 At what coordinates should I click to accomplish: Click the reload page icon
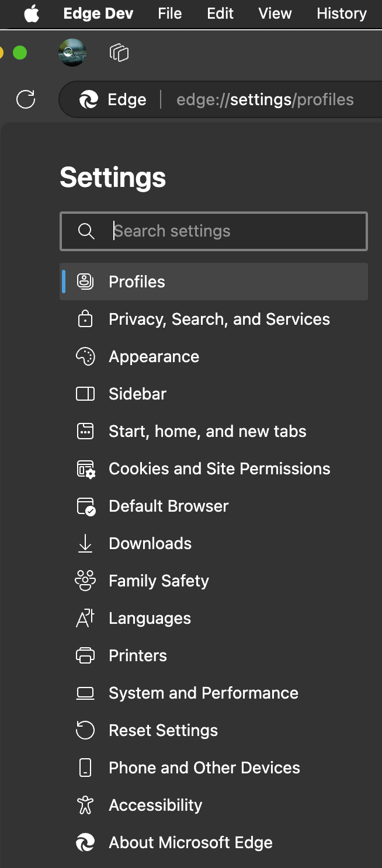26,99
